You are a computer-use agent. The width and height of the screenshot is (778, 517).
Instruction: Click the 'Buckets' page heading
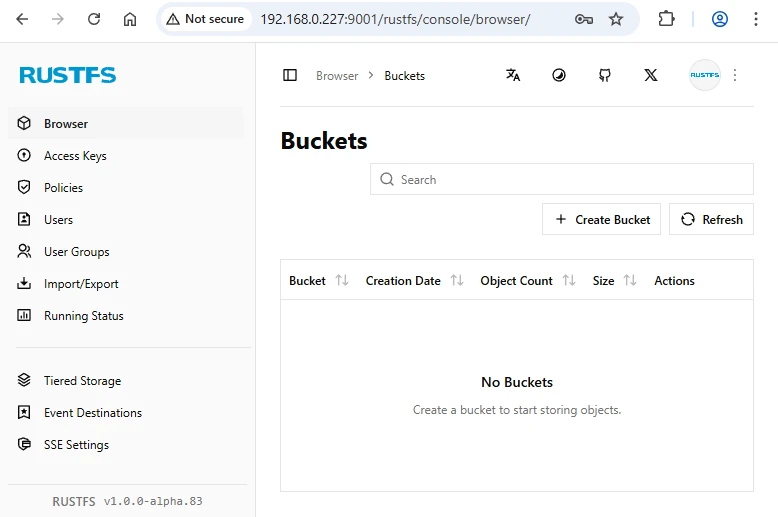point(324,141)
